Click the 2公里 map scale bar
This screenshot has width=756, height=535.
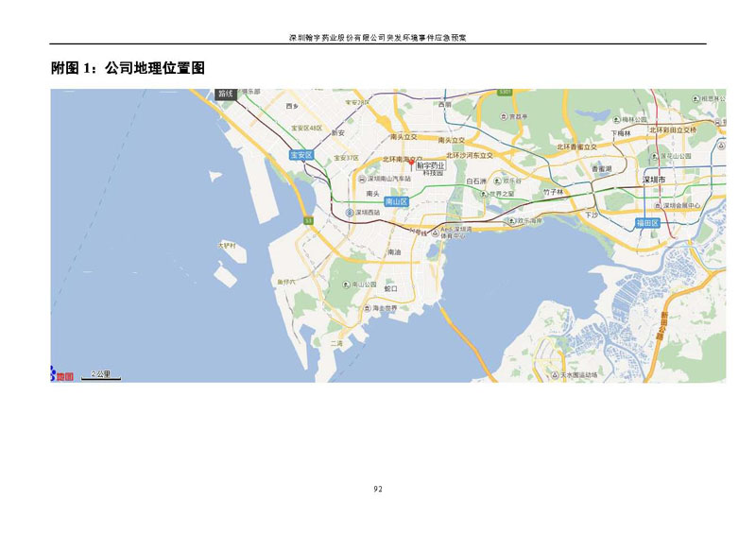coord(100,375)
